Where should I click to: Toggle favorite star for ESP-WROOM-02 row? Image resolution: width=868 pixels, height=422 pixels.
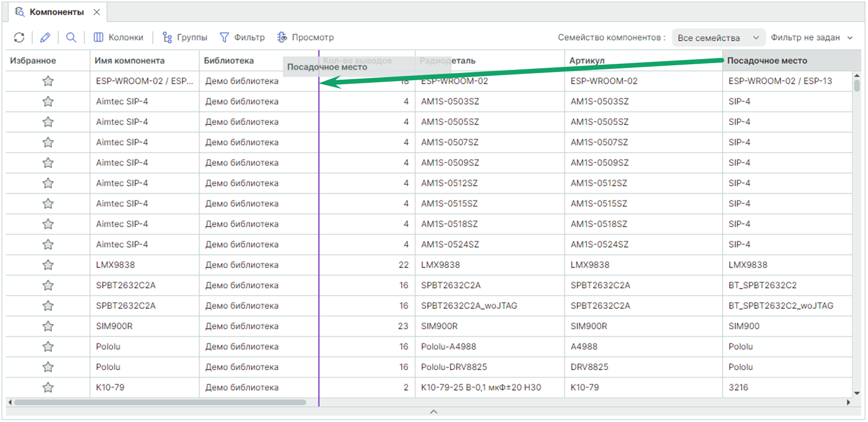(48, 81)
